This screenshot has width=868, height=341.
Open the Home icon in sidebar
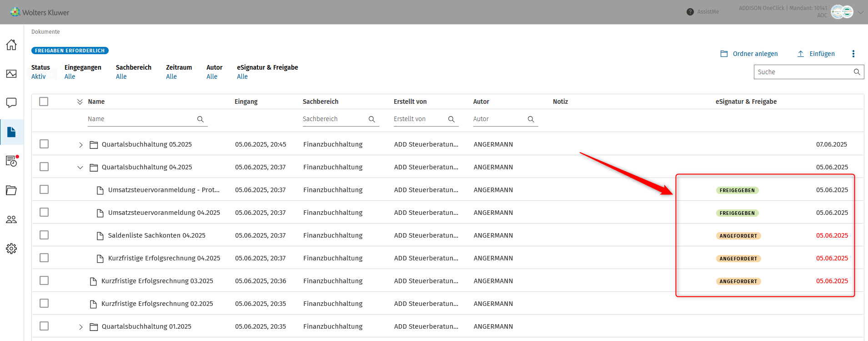[11, 45]
